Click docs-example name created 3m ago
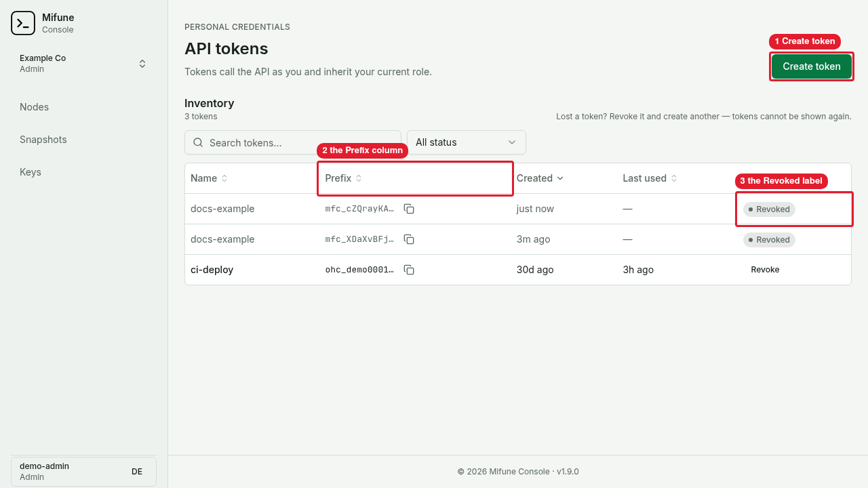Image resolution: width=868 pixels, height=488 pixels. (x=222, y=239)
